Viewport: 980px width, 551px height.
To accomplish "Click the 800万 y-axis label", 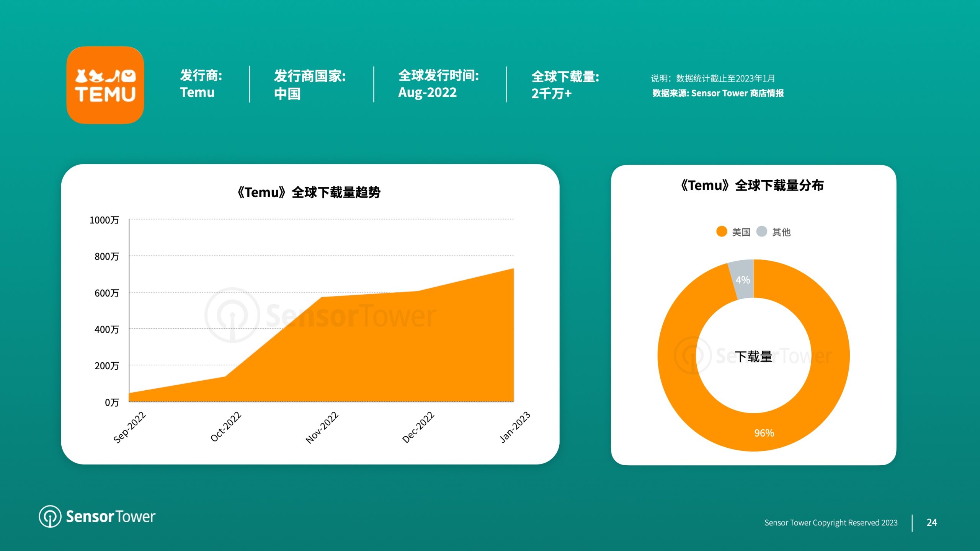I will (107, 256).
